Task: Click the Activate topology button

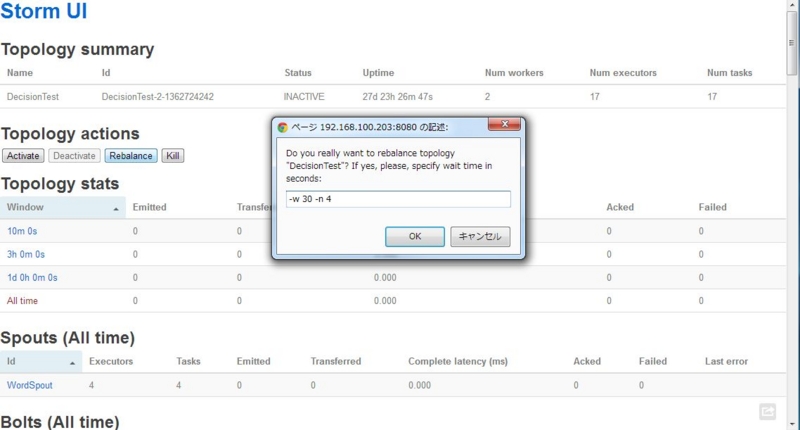Action: (x=23, y=156)
